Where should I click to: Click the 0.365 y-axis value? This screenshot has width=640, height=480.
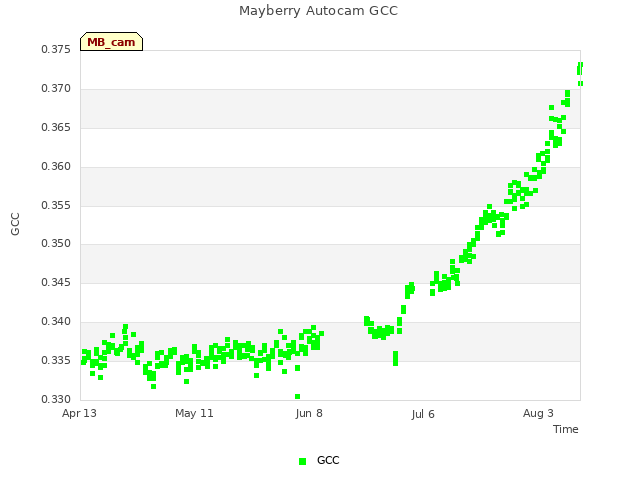(x=56, y=127)
